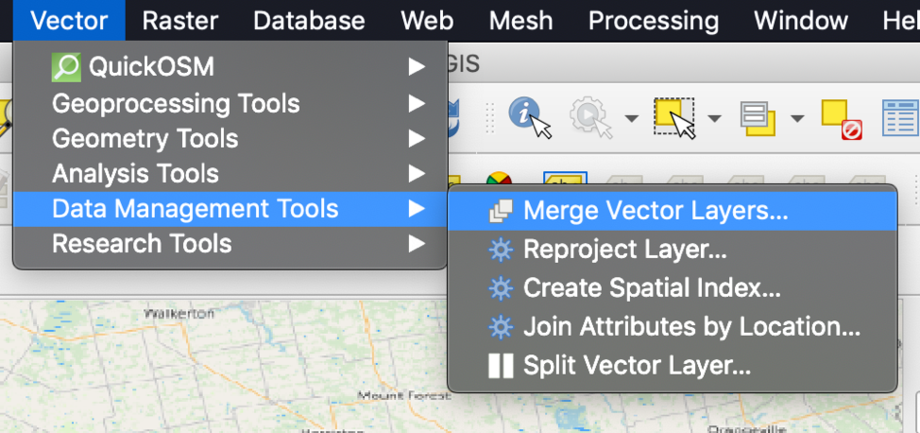Open Select by Value dropdown arrow
Image resolution: width=920 pixels, height=433 pixels.
(x=797, y=119)
